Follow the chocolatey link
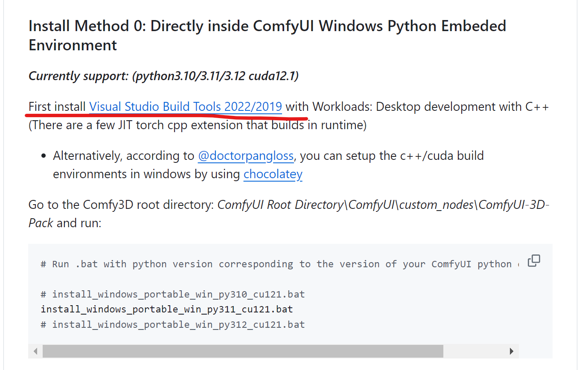The image size is (588, 370). point(273,174)
